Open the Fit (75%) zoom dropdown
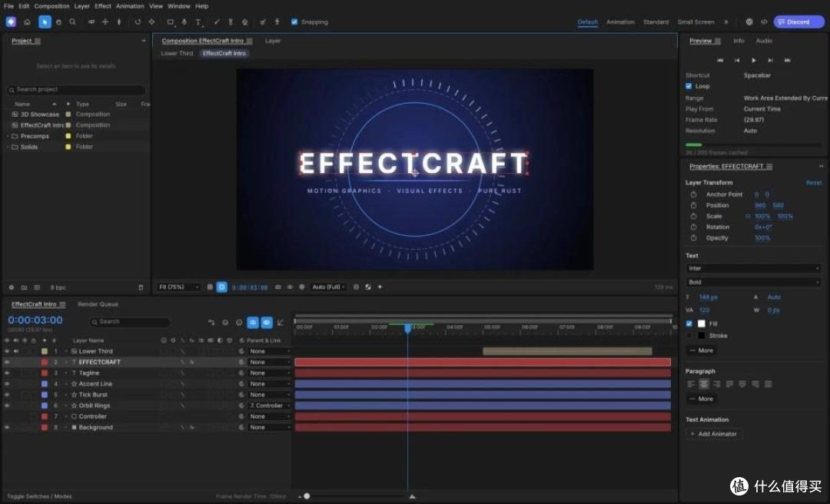830x504 pixels. point(178,287)
